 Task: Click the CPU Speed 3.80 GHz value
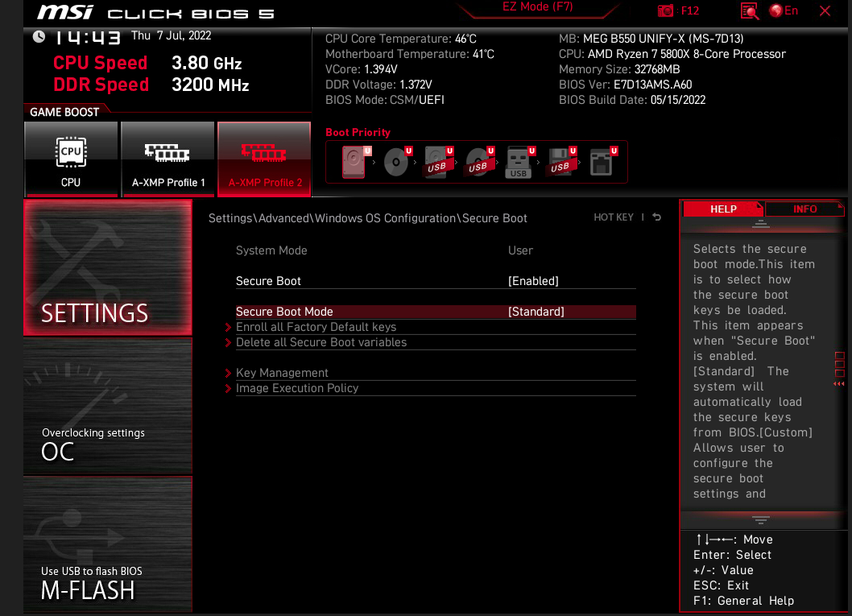206,63
